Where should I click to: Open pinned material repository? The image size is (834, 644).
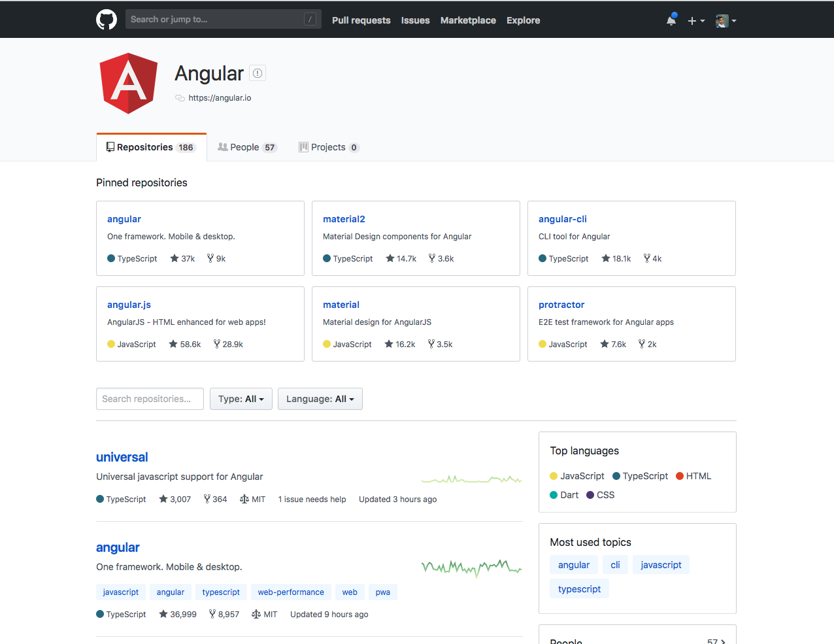(341, 305)
